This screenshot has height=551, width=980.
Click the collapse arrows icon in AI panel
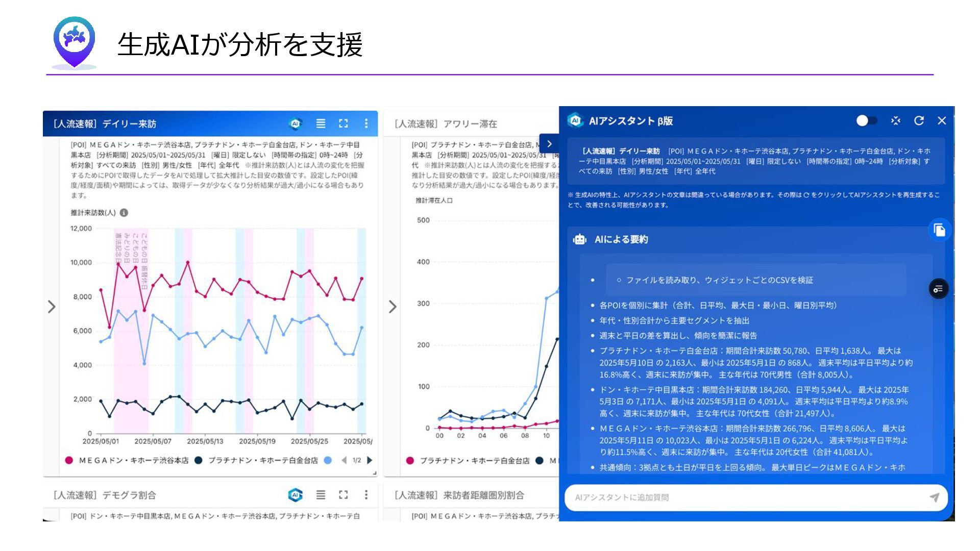[895, 120]
